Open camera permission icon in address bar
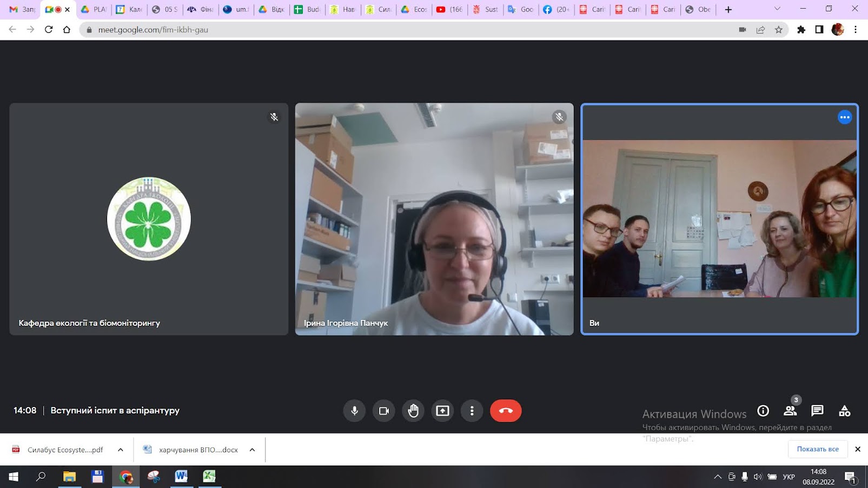This screenshot has width=868, height=488. (743, 30)
